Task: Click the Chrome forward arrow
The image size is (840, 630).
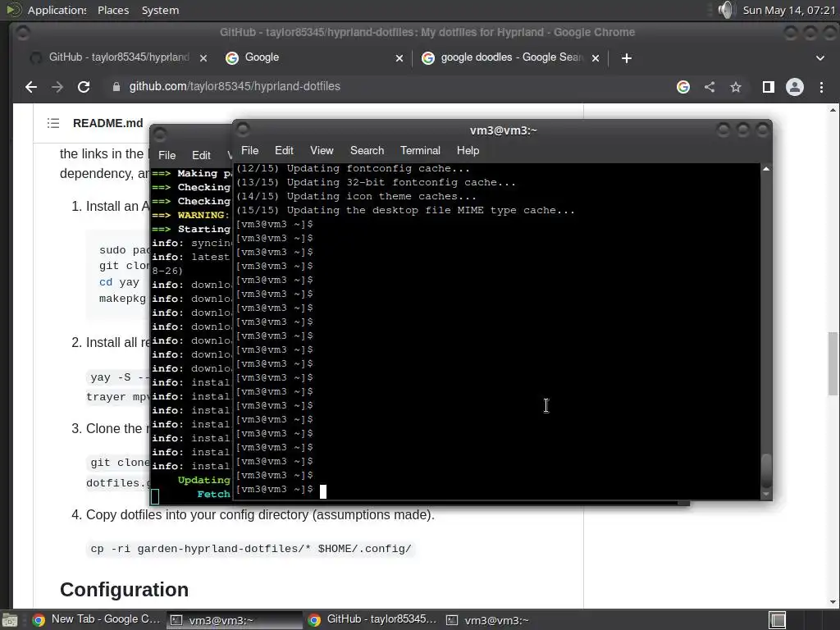Action: (x=57, y=87)
